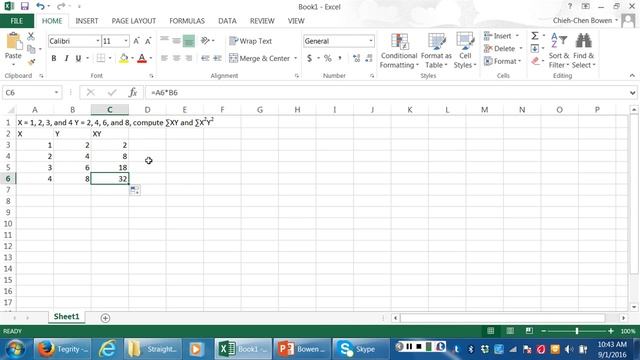Screen dimensions: 640x360
Task: Open the Font Color dropdown arrow
Action: click(151, 58)
